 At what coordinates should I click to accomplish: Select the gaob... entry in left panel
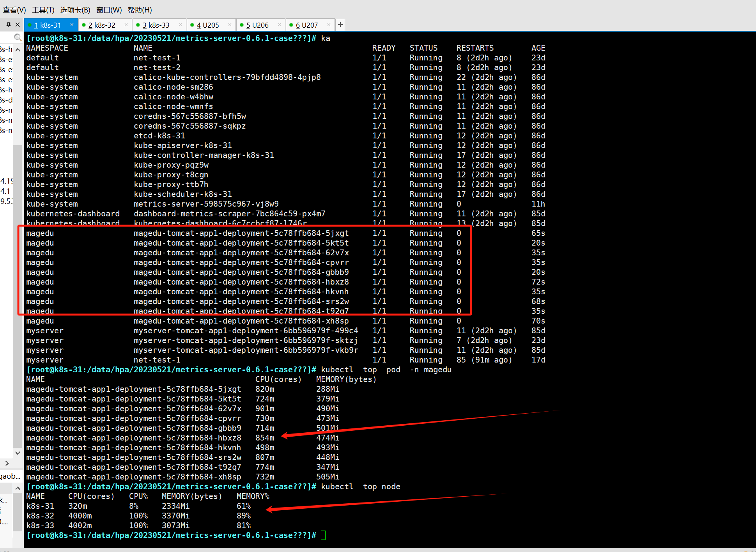10,476
